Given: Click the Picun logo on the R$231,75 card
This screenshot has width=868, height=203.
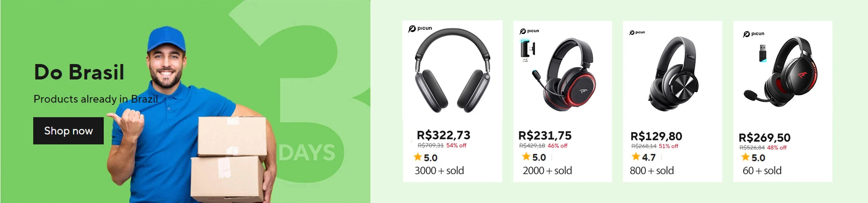Looking at the screenshot, I should click(529, 31).
